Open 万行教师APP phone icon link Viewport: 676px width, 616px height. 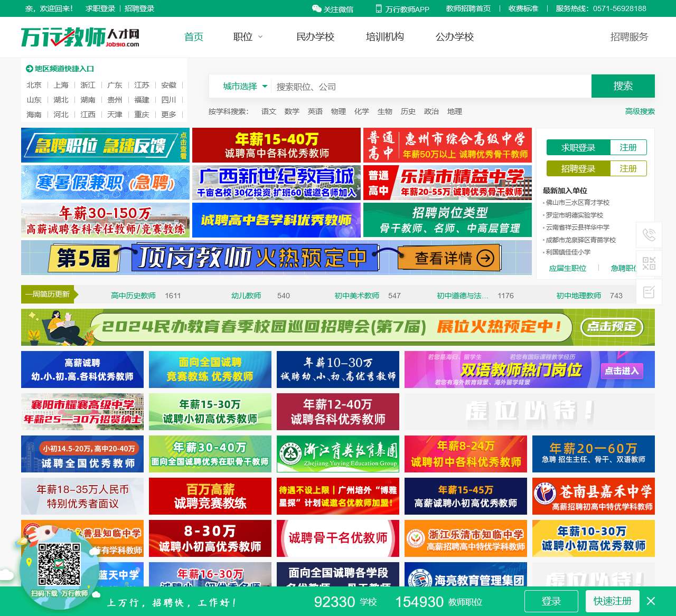379,8
